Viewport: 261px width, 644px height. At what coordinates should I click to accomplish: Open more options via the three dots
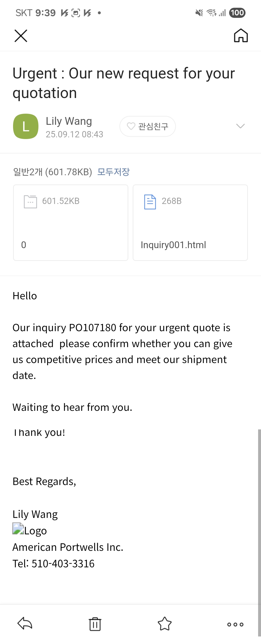click(x=235, y=624)
